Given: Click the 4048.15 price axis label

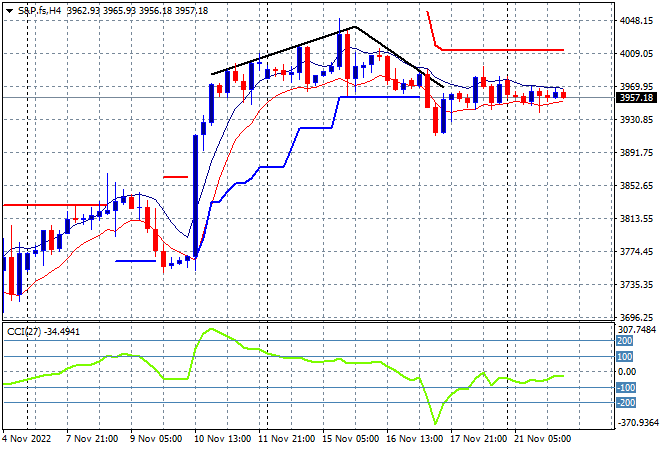Looking at the screenshot, I should click(636, 21).
